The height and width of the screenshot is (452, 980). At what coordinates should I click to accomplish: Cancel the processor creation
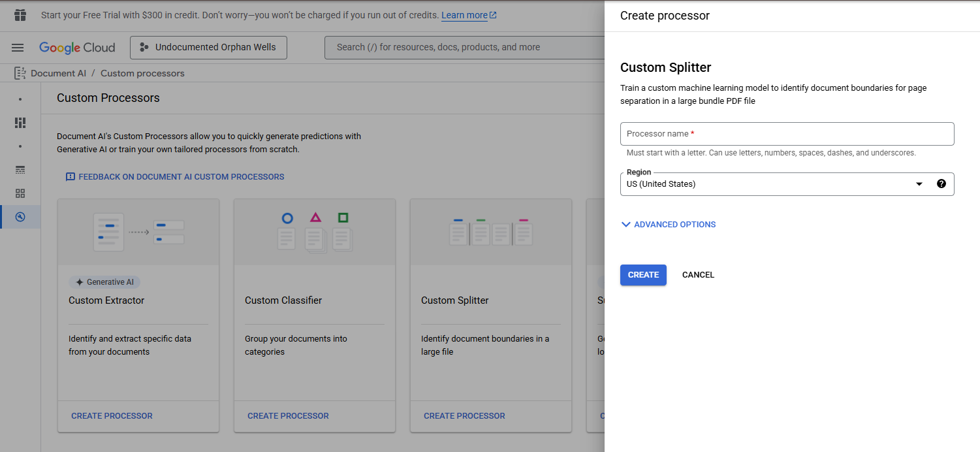[x=698, y=275]
